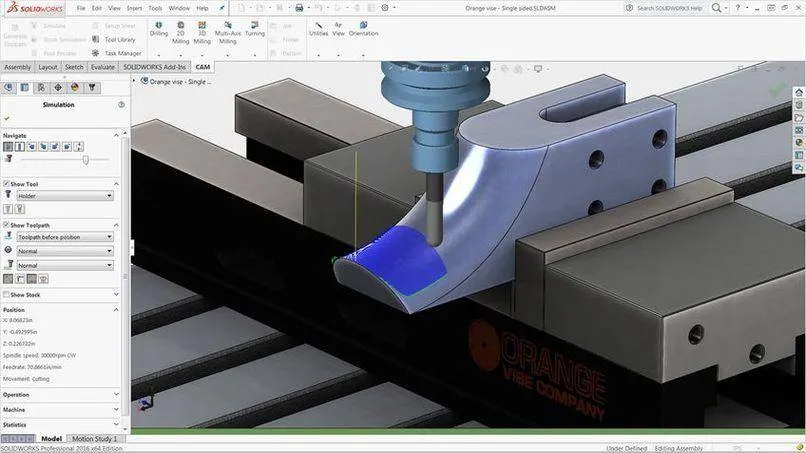
Task: Adjust the simulation speed slider handle
Action: click(85, 160)
